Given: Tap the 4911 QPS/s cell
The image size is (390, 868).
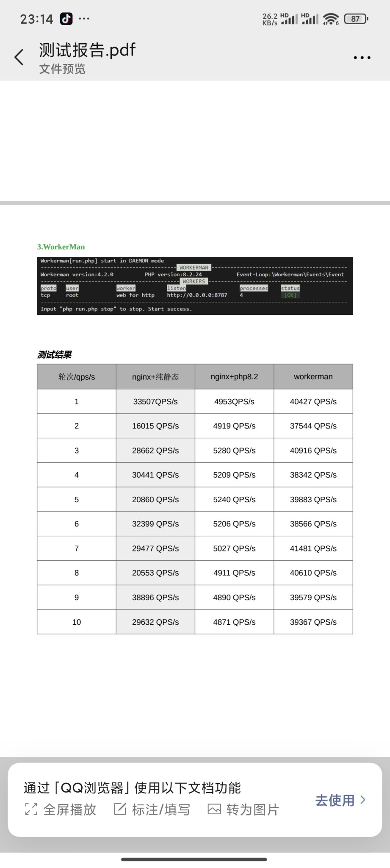Looking at the screenshot, I should (x=234, y=573).
